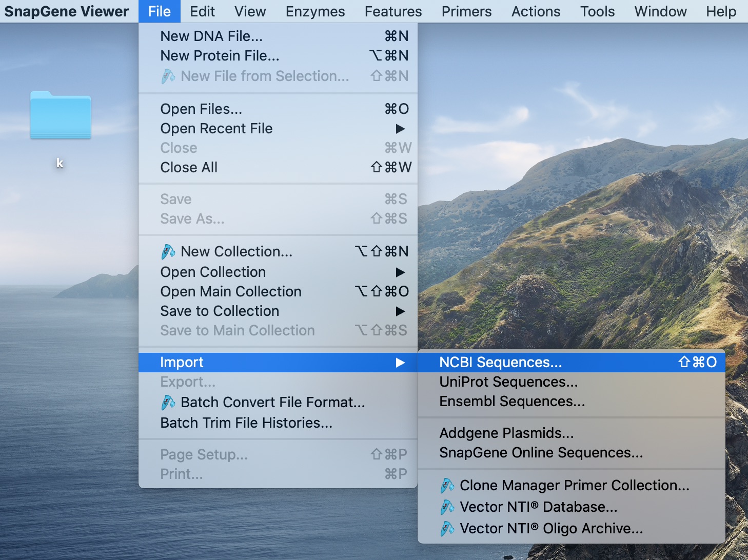Open the folder named k on desktop
The image size is (748, 560).
tap(61, 116)
